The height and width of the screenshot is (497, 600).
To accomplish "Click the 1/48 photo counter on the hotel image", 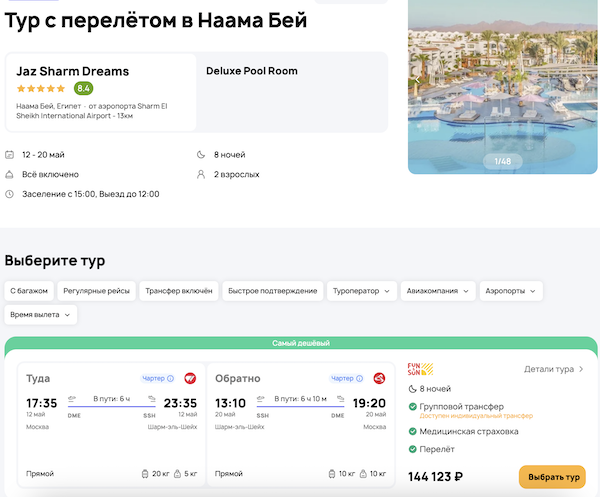I will tap(503, 161).
